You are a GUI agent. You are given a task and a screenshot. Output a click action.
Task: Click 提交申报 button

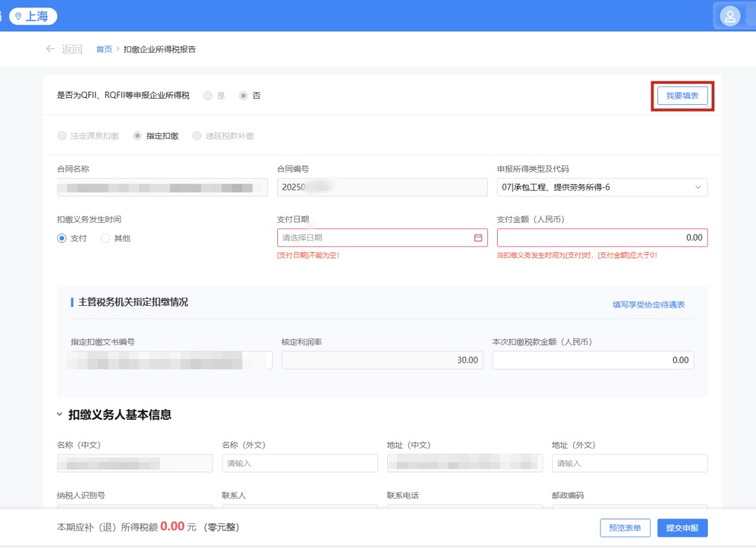tap(682, 528)
